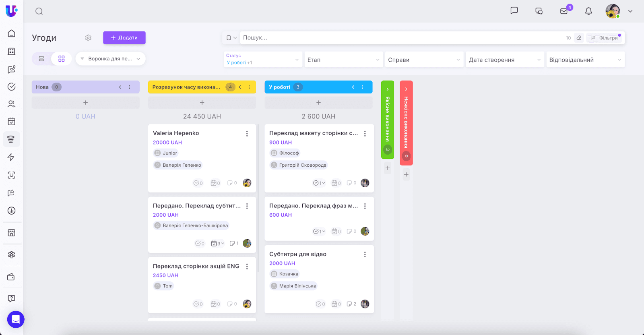Open the discussions icon in header
The width and height of the screenshot is (644, 335).
tap(539, 11)
